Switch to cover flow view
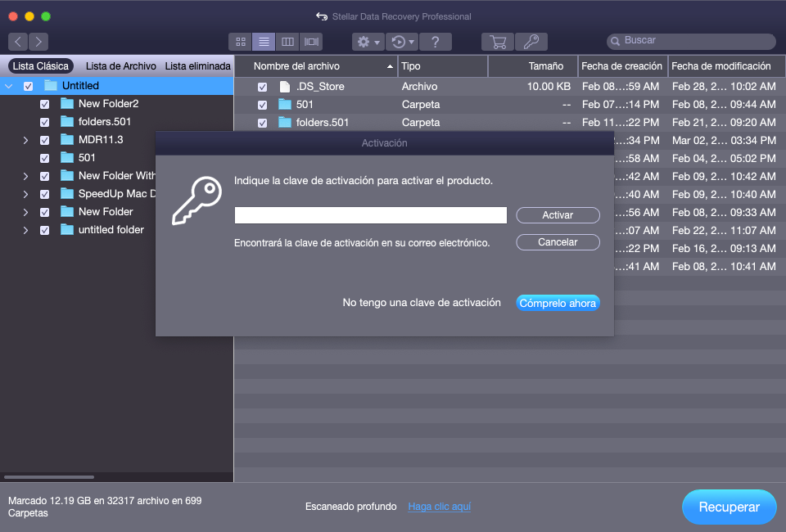 [x=311, y=42]
